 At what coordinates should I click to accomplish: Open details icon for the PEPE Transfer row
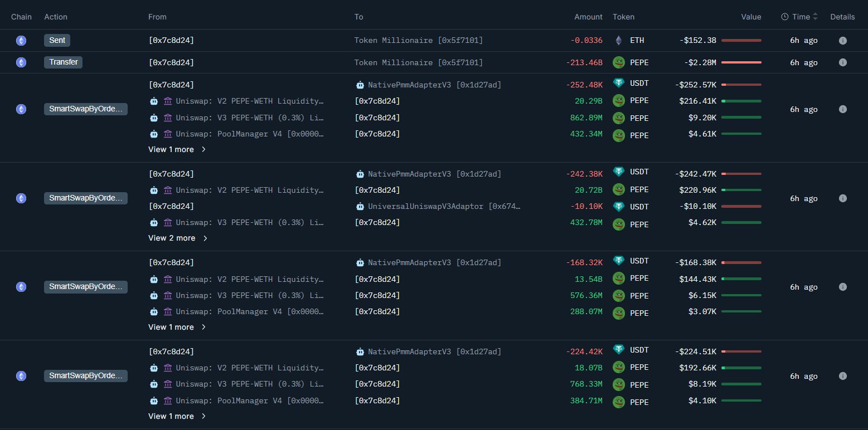click(x=842, y=62)
